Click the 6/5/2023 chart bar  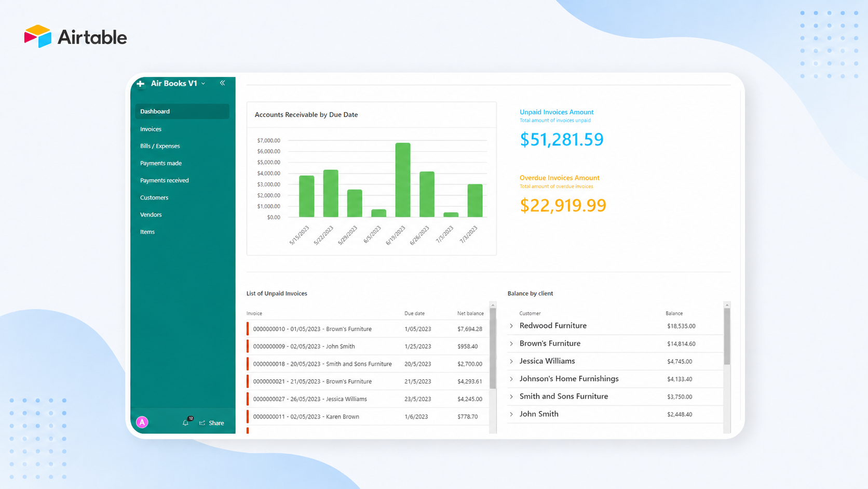[378, 213]
